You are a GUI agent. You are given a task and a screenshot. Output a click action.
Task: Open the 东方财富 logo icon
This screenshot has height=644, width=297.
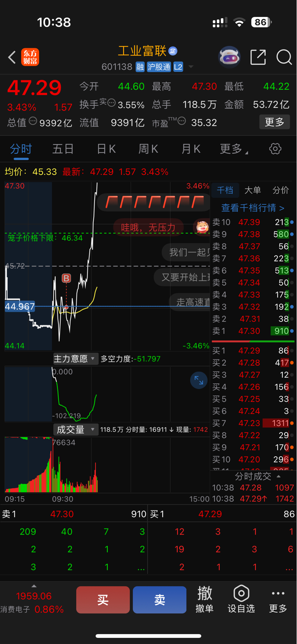pyautogui.click(x=30, y=57)
